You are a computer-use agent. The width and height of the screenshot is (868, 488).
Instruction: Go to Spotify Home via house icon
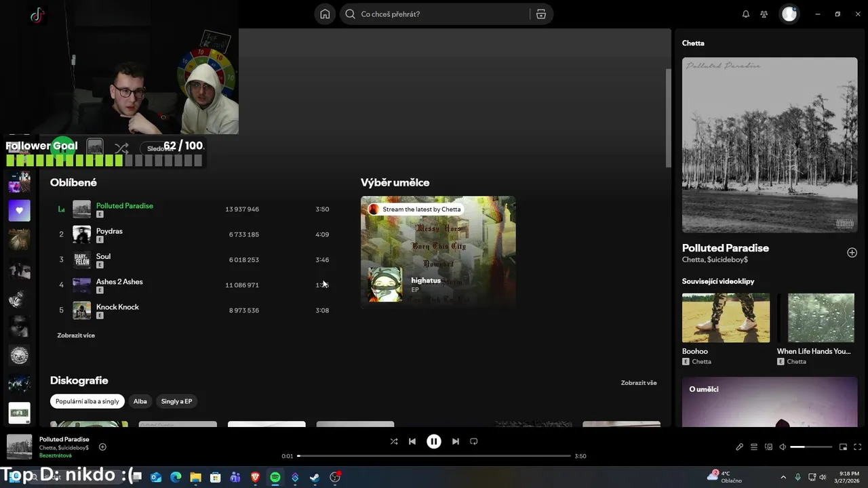[325, 14]
